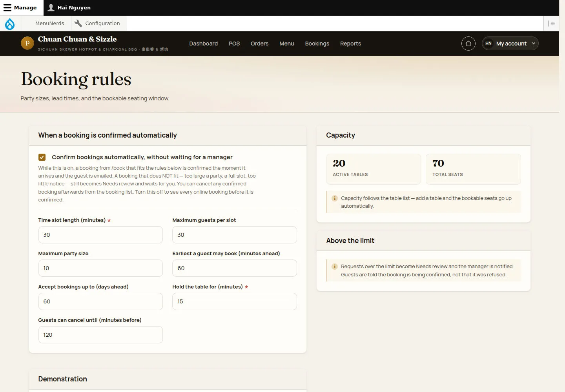Focus the Time slot length field
Screen dimensions: 565x392
point(100,235)
